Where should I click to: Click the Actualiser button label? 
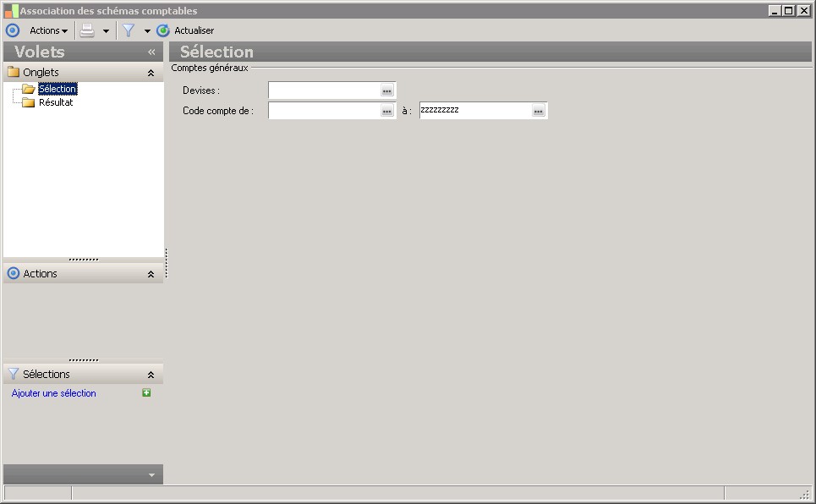(x=194, y=30)
